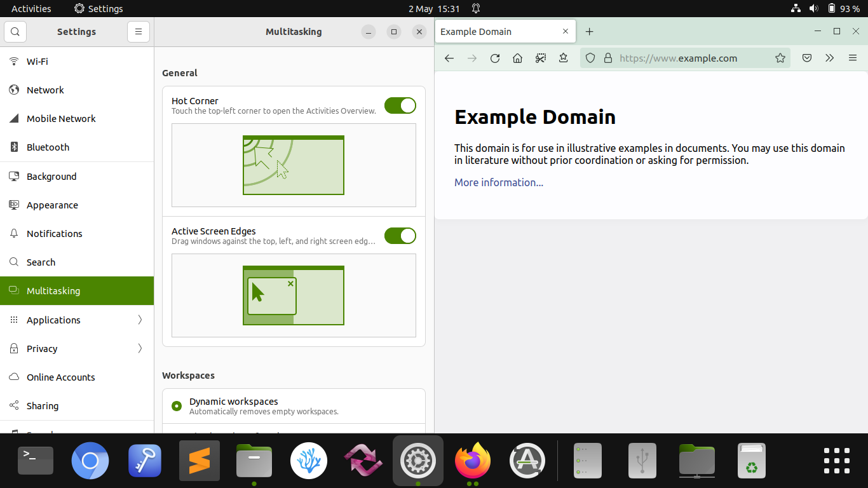This screenshot has height=488, width=868.
Task: Click the shield tracking protection icon
Action: [590, 58]
